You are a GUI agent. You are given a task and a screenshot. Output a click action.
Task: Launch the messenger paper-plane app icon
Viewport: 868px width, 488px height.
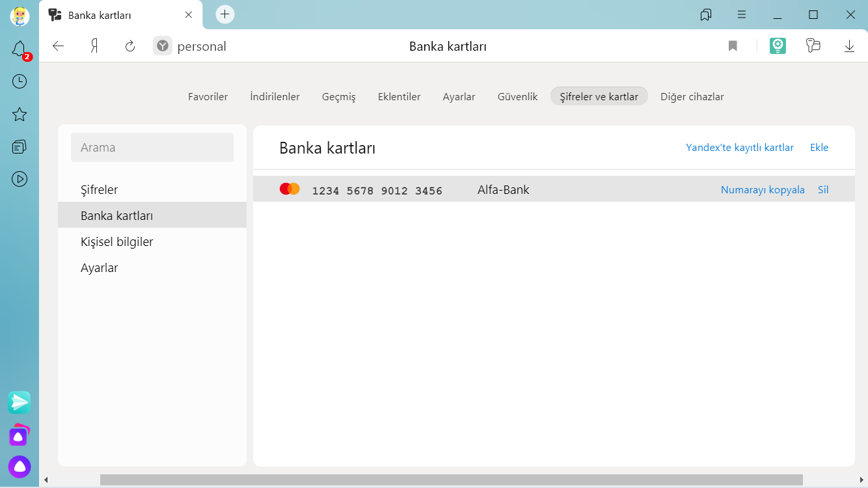20,403
